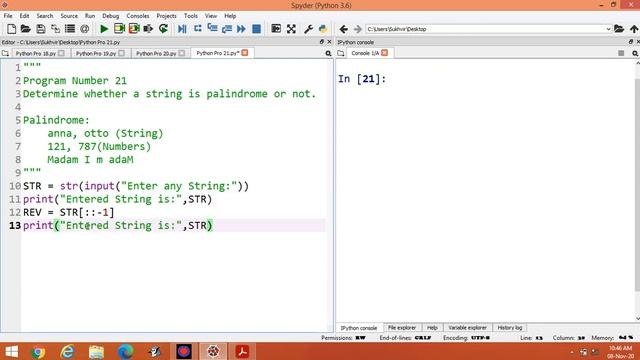
Task: Create a new file with toolbar icon
Action: tap(11, 29)
